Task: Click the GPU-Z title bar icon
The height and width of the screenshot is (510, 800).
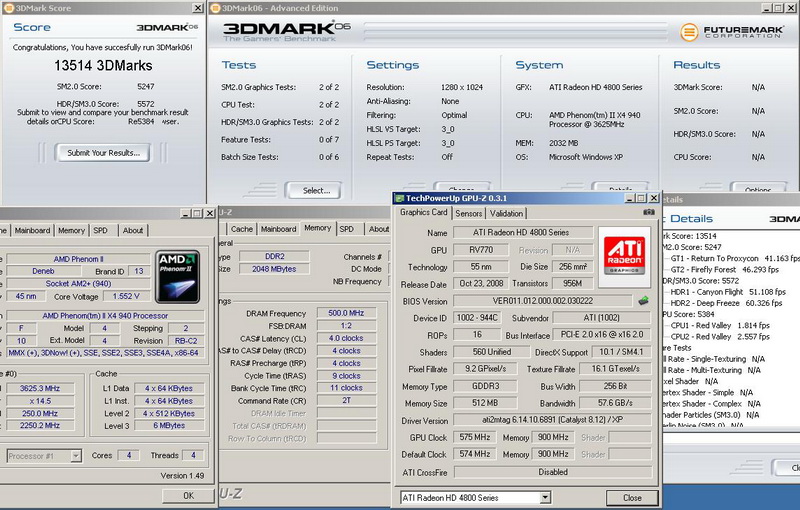Action: tap(399, 198)
